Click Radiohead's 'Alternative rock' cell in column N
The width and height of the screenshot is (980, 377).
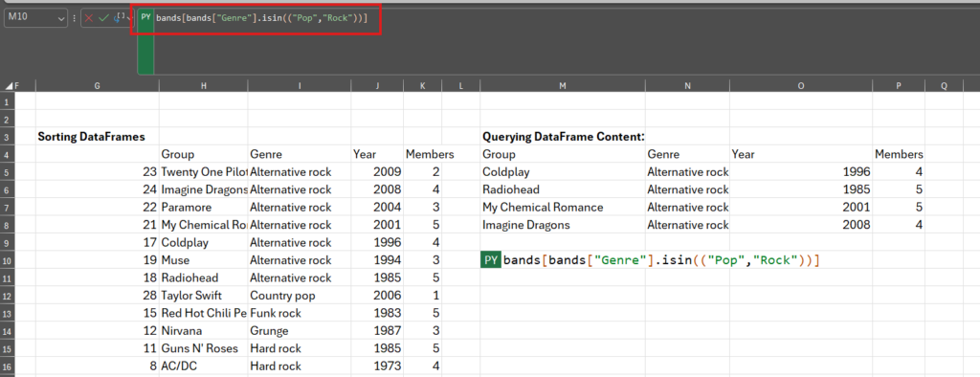687,189
